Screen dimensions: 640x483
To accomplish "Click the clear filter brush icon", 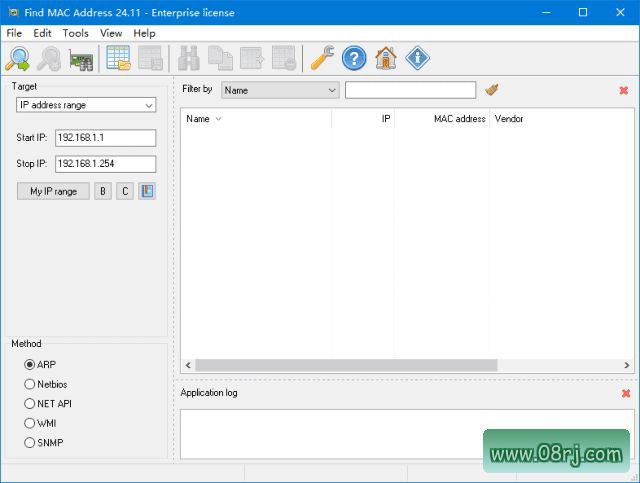I will (492, 90).
